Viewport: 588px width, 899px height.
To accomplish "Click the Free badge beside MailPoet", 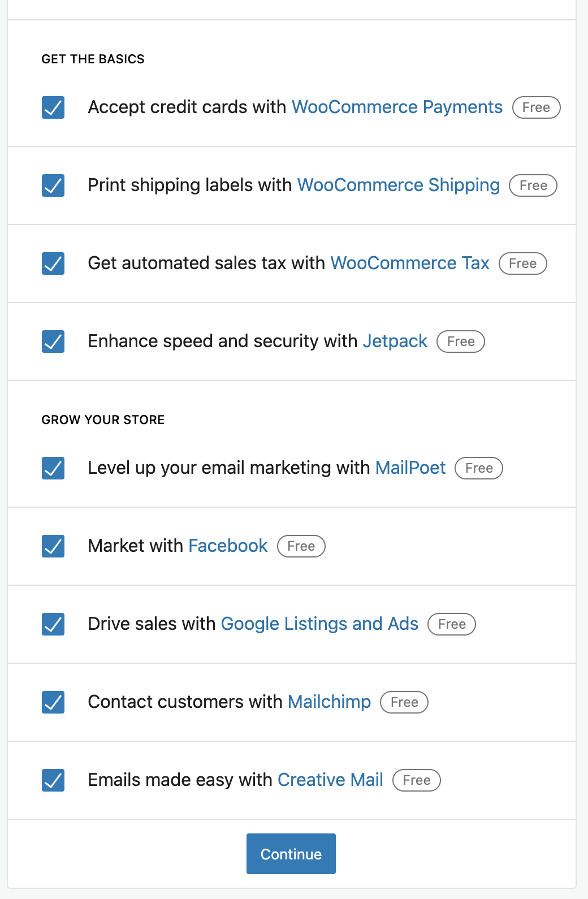I will 479,468.
